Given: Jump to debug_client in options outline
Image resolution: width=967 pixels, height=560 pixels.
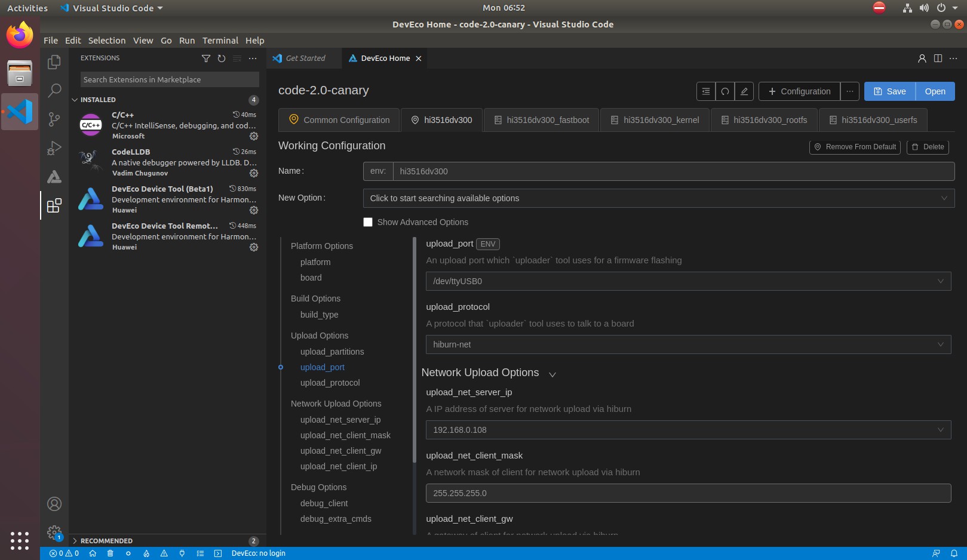Looking at the screenshot, I should pyautogui.click(x=324, y=503).
